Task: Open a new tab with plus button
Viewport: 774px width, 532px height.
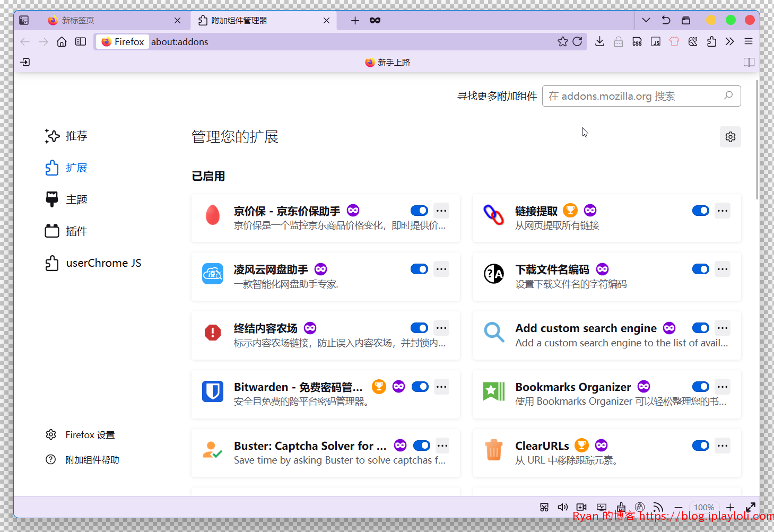Action: click(x=355, y=20)
